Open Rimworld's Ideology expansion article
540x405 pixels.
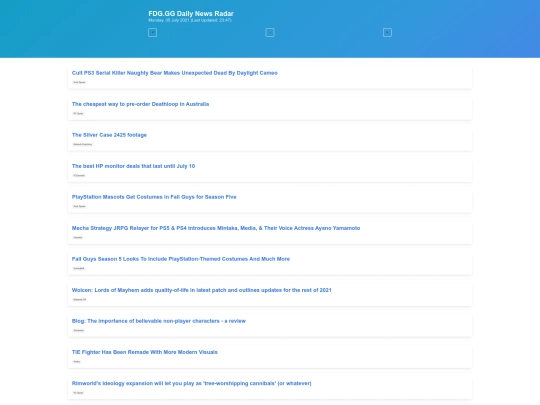pyautogui.click(x=191, y=383)
